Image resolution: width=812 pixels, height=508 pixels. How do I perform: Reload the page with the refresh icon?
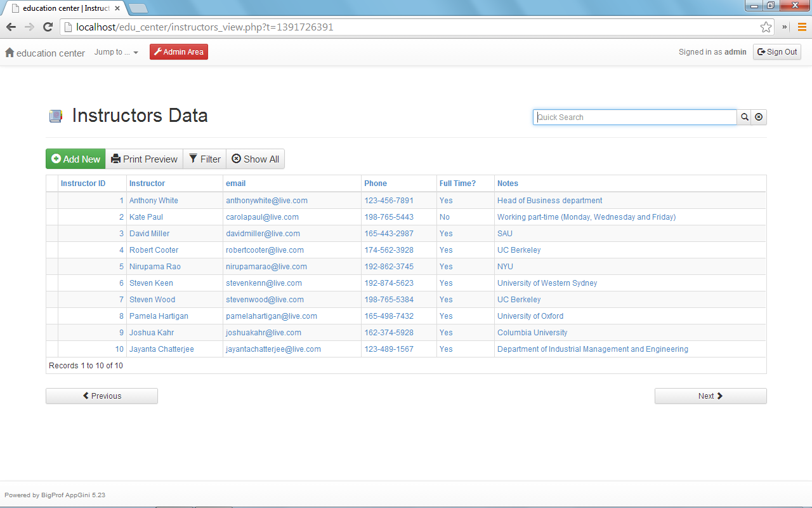click(48, 27)
